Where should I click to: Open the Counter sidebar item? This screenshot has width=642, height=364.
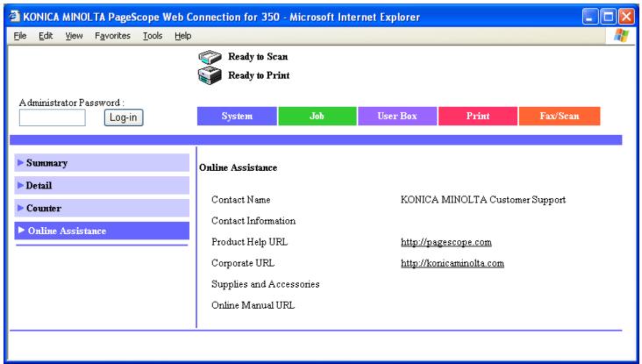(x=102, y=209)
